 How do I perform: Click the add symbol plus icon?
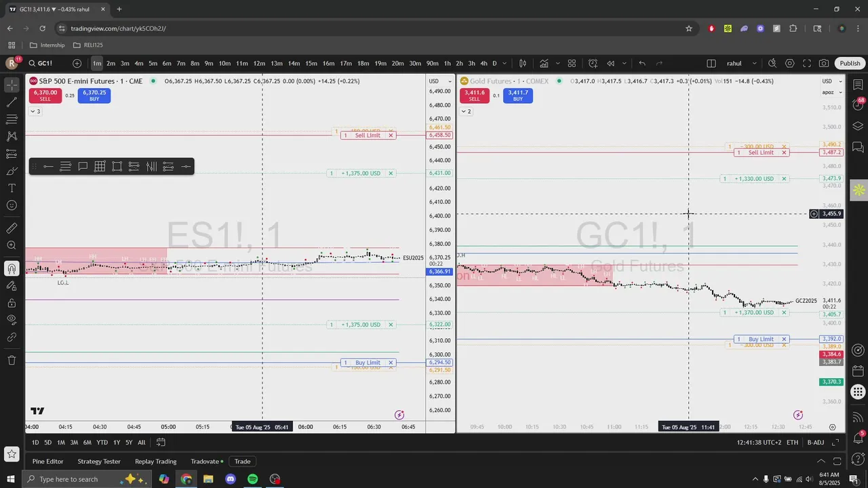[x=77, y=63]
